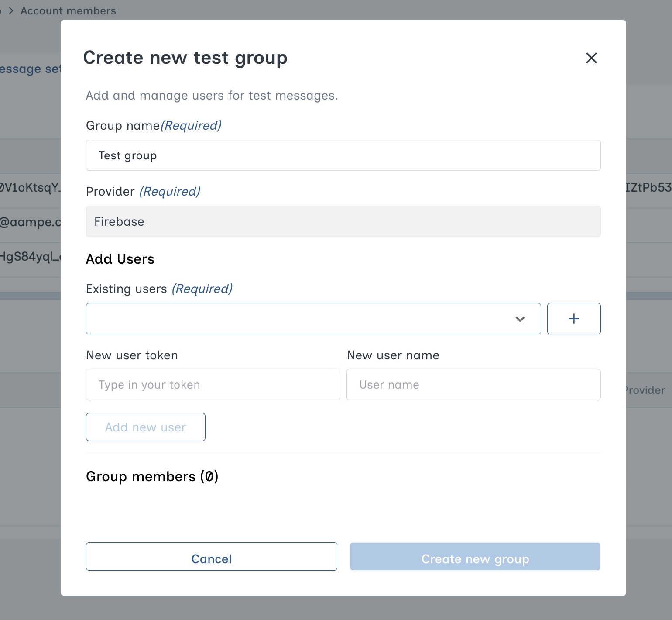Screen dimensions: 672x620
Task: Open the Existing users selection box
Action: click(305, 319)
